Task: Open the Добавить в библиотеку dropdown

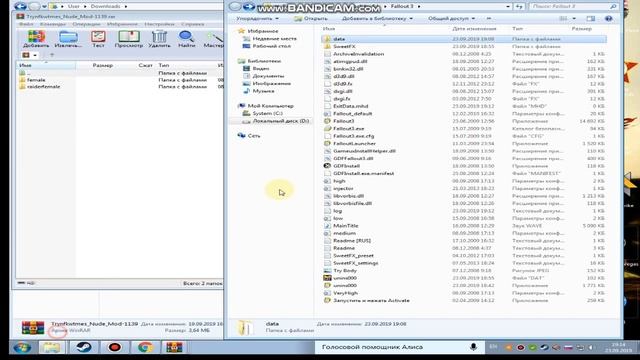Action: click(377, 18)
